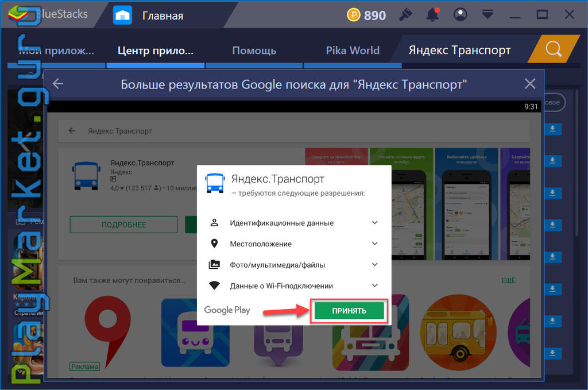Open the blue smiling bus app icon
This screenshot has width=588, height=390.
195,332
